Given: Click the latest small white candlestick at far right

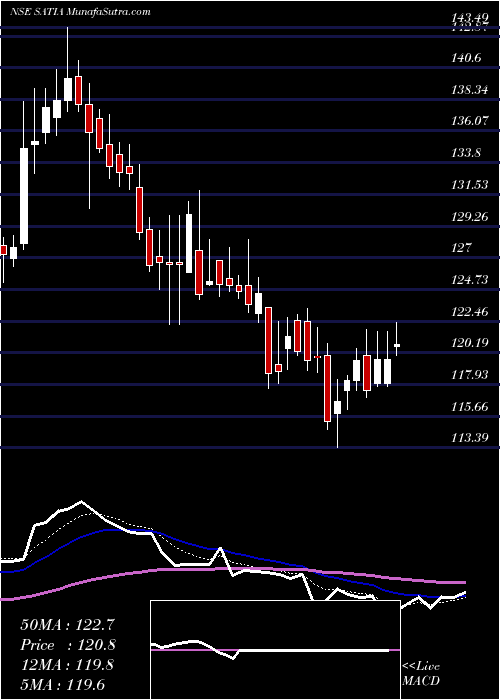Looking at the screenshot, I should tap(396, 345).
